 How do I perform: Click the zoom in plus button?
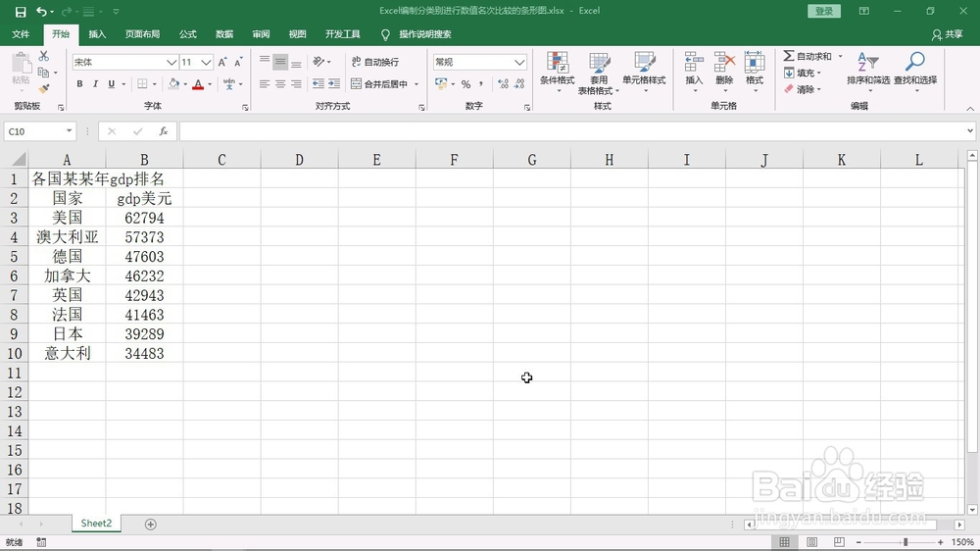[x=940, y=542]
